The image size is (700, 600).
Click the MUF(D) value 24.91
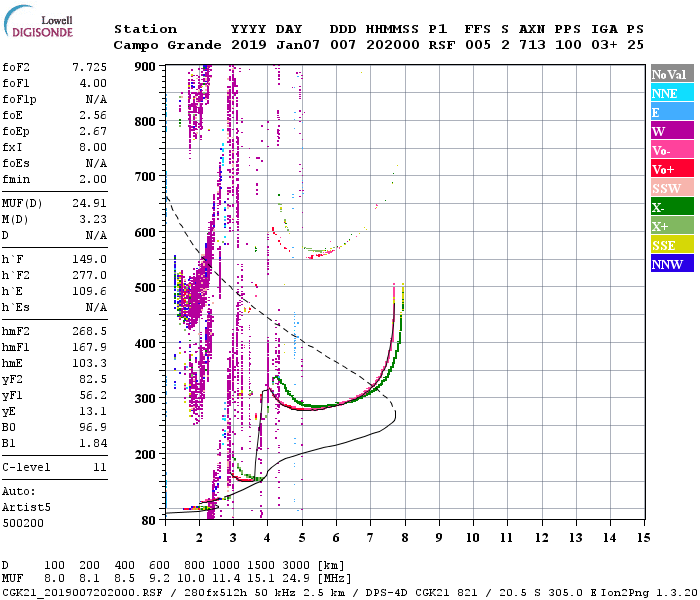point(89,203)
